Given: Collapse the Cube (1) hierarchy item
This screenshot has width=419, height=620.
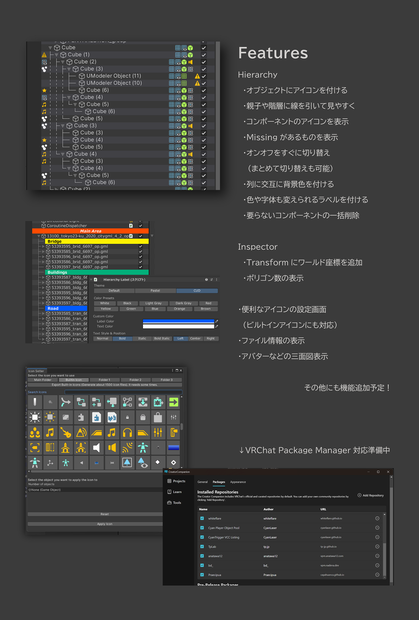Looking at the screenshot, I should tap(57, 55).
